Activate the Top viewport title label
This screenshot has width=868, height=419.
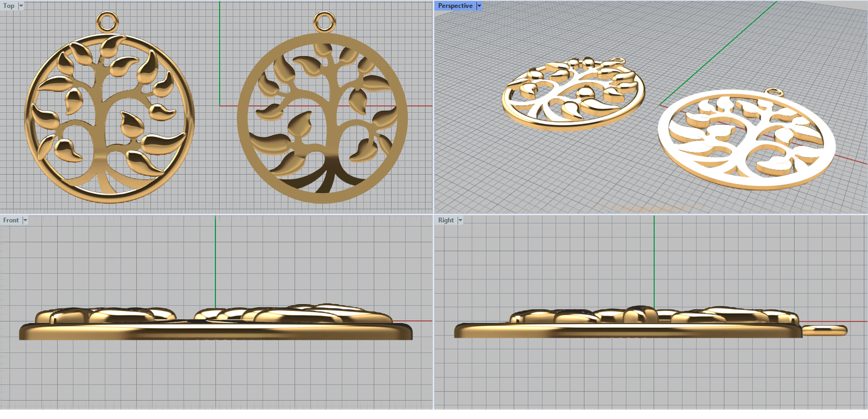(x=9, y=6)
